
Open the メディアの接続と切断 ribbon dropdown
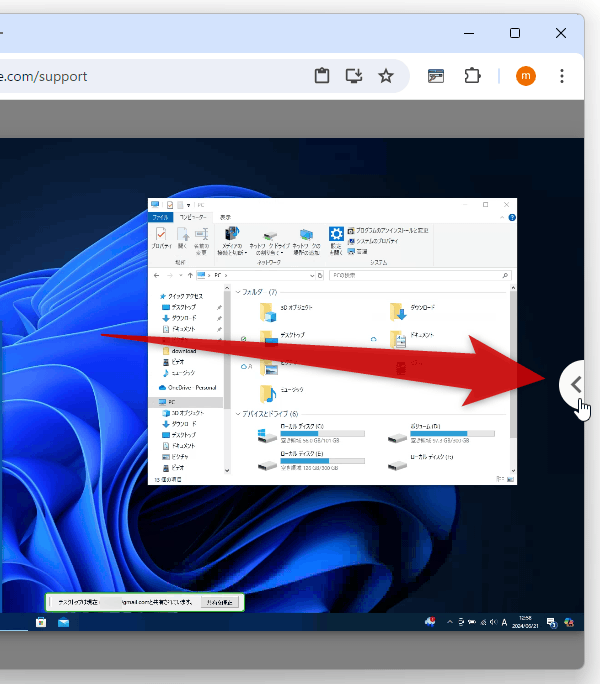point(232,240)
